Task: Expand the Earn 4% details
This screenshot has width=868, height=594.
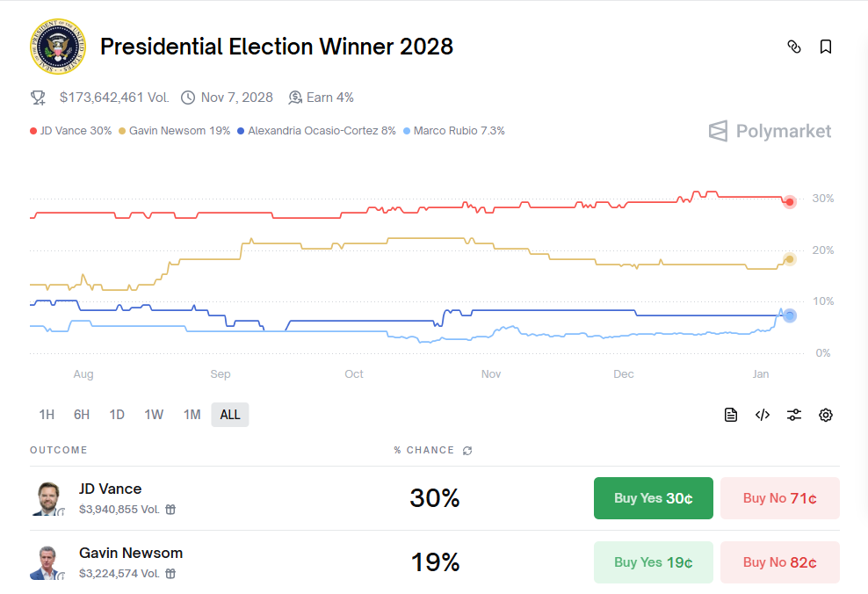Action: pyautogui.click(x=322, y=98)
